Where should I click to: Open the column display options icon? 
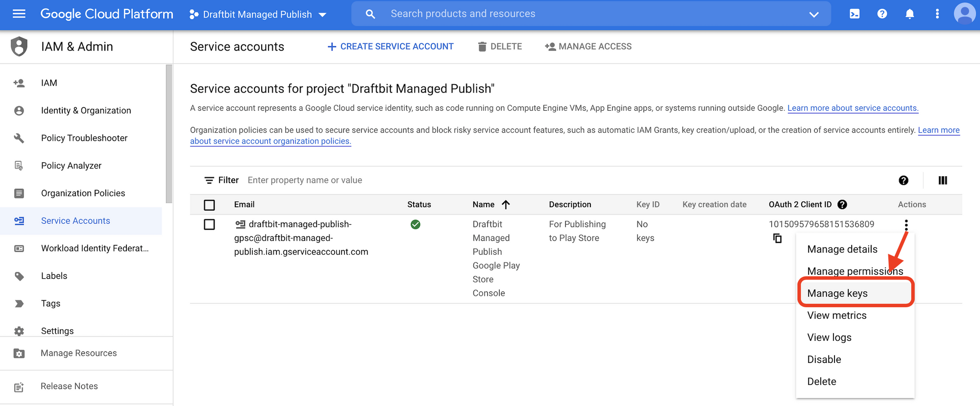pyautogui.click(x=943, y=180)
